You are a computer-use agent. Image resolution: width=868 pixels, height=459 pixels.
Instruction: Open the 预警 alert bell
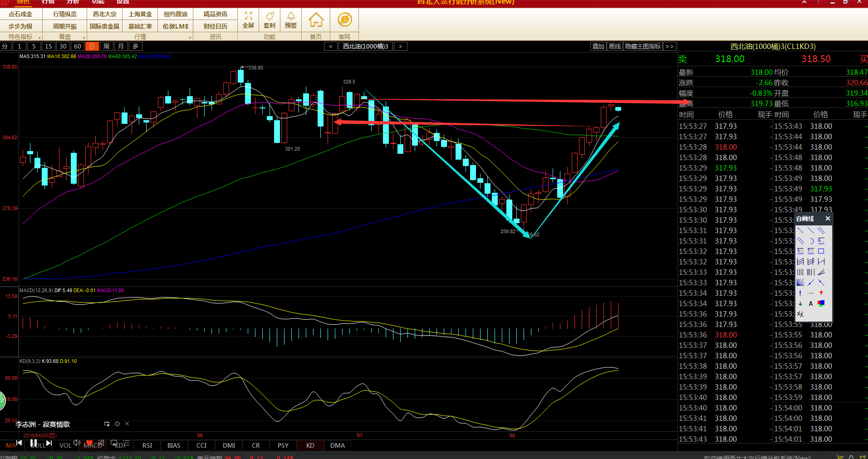pos(291,20)
